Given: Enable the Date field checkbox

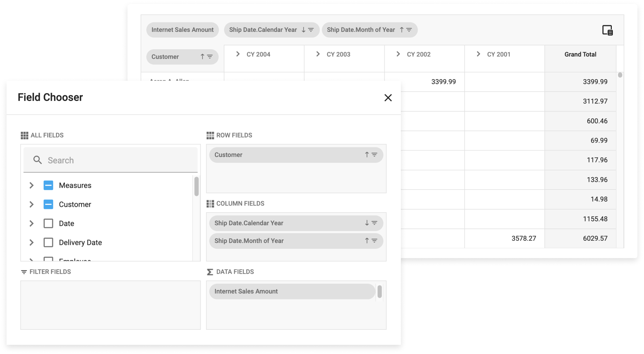Looking at the screenshot, I should pyautogui.click(x=48, y=223).
